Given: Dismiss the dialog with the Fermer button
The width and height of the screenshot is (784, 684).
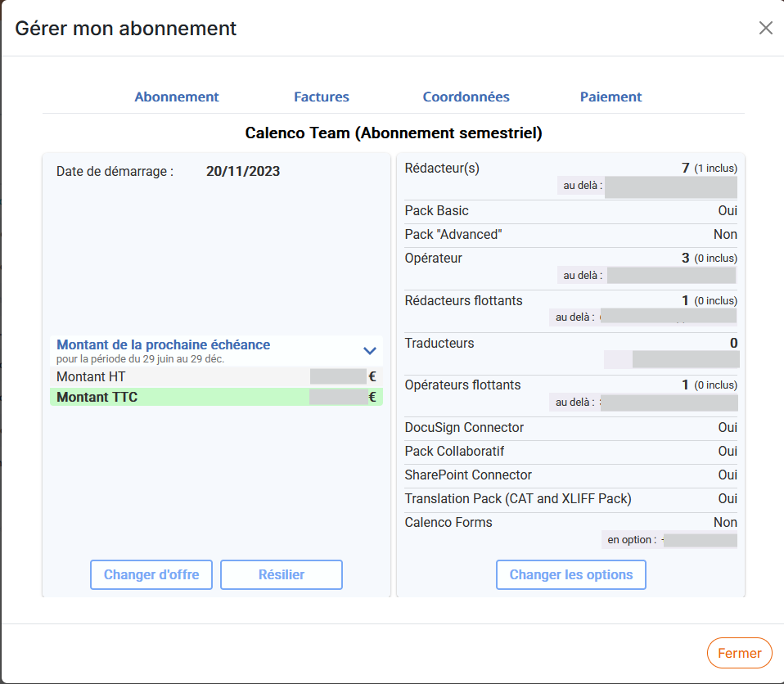Looking at the screenshot, I should point(740,653).
